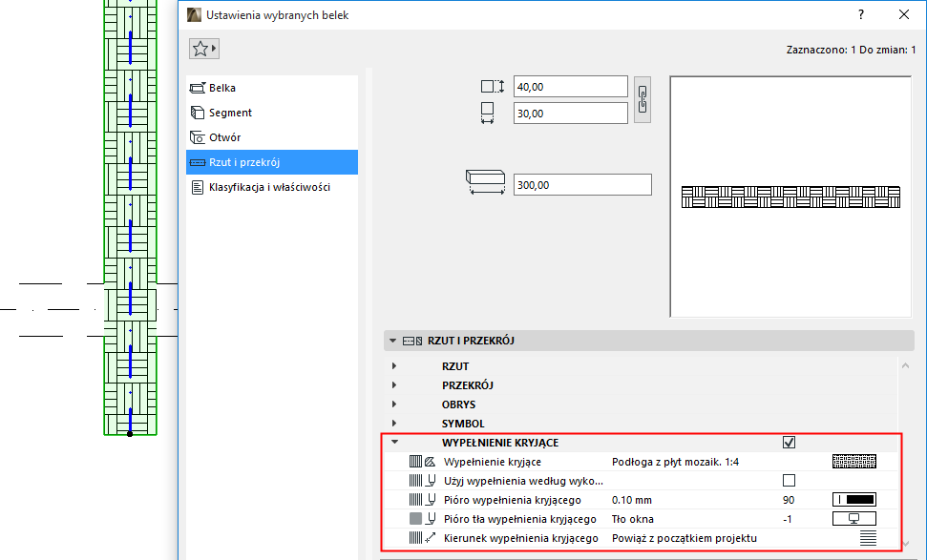927x560 pixels.
Task: Click the icon beside Pióro tła wypełnienia kryjącego
Action: coord(422,519)
